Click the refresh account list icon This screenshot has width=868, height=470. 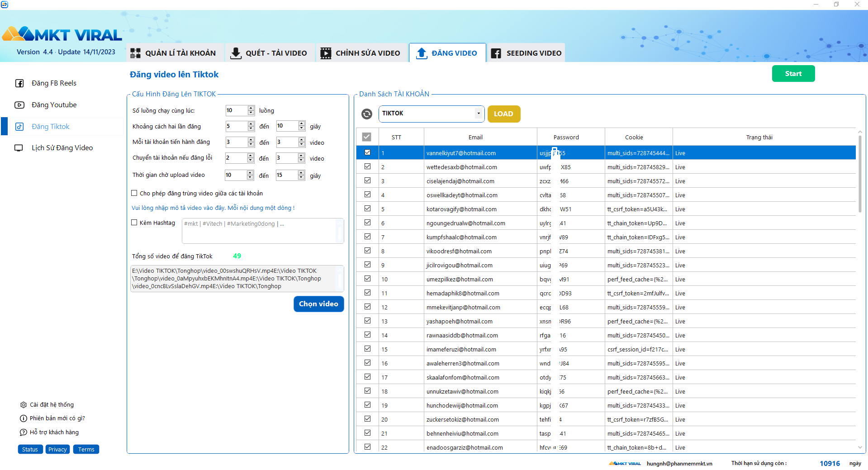coord(367,114)
